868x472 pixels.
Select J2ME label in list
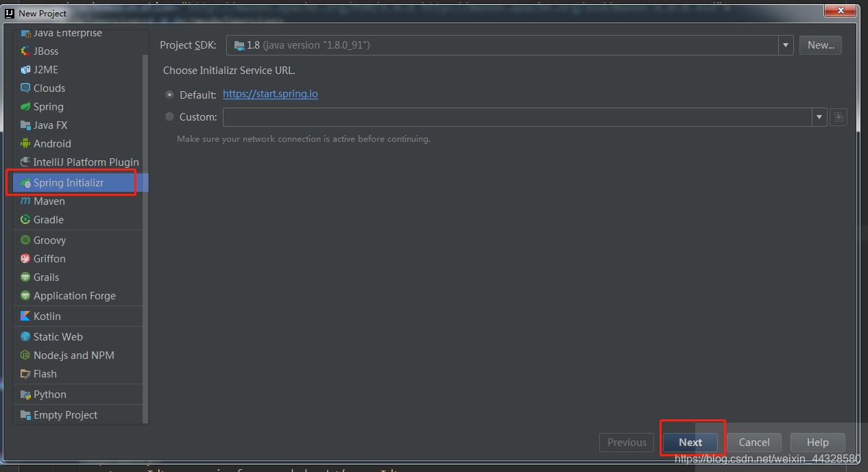(x=46, y=70)
